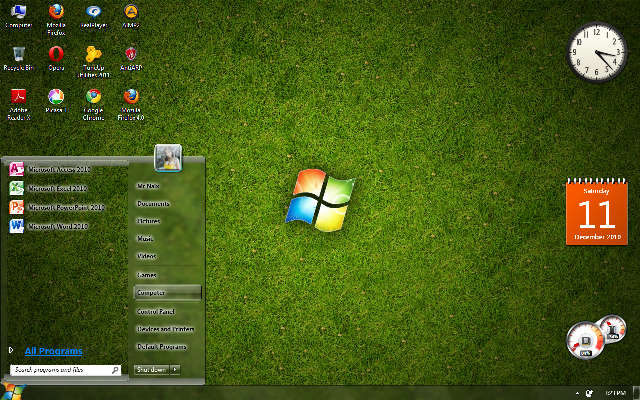Open the Recycle Bin icon
The height and width of the screenshot is (400, 640).
coord(18,58)
